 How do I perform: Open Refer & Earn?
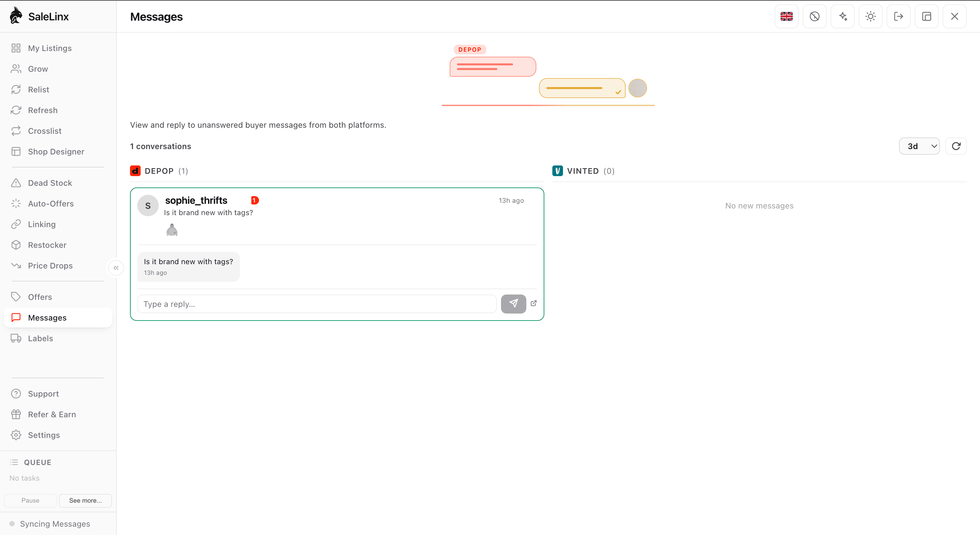pos(58,414)
